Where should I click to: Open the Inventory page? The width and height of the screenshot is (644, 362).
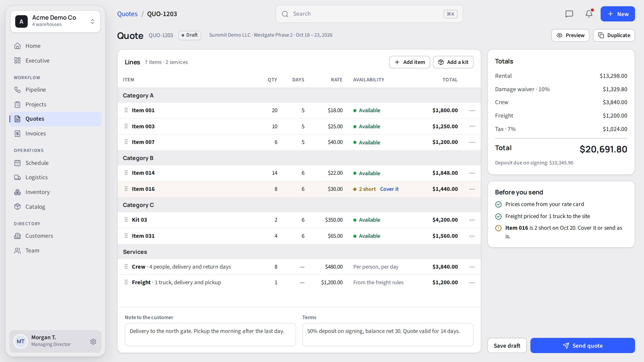pyautogui.click(x=55, y=192)
